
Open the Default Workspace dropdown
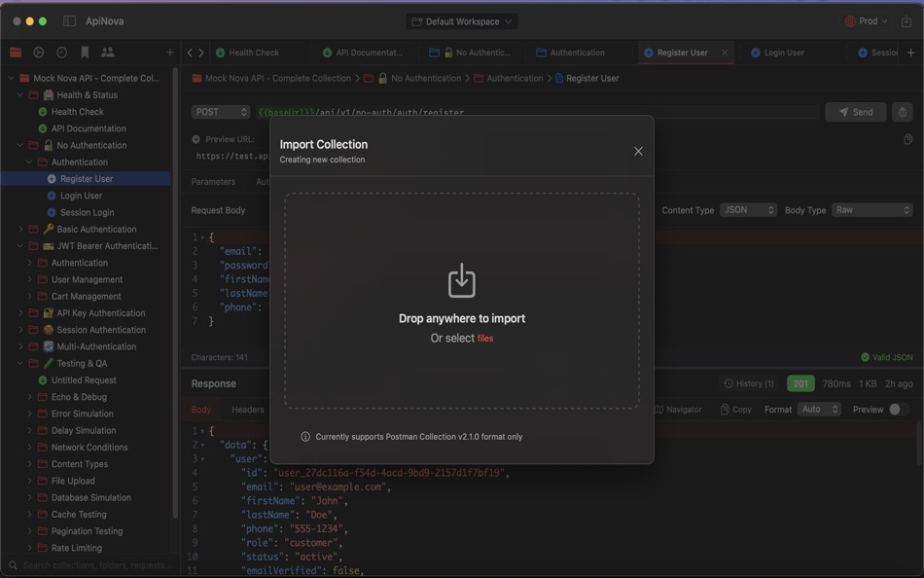pos(462,21)
